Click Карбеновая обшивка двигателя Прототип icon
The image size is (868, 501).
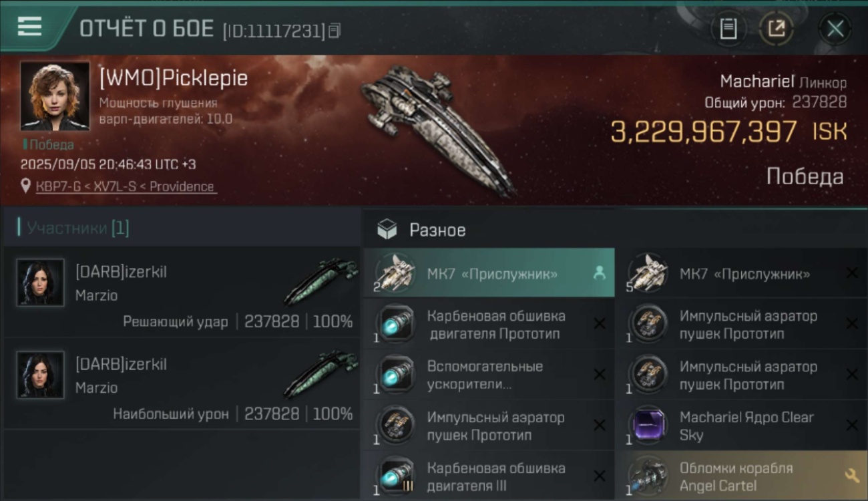pos(395,323)
